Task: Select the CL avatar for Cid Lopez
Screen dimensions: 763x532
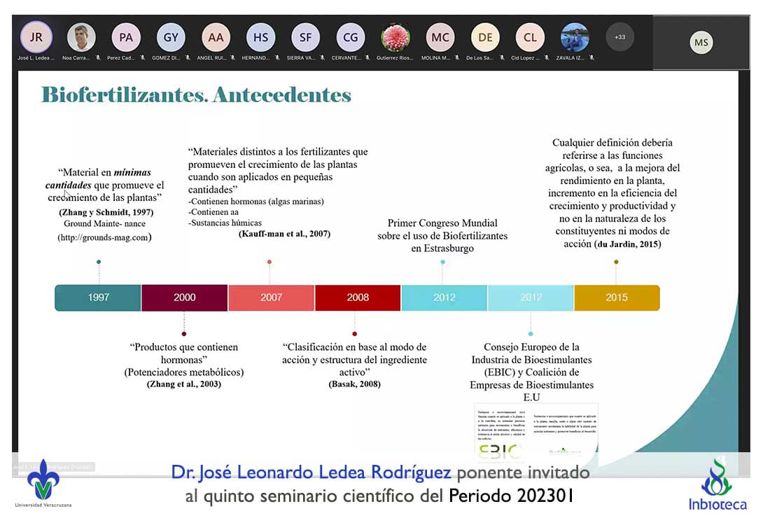Action: [x=530, y=37]
